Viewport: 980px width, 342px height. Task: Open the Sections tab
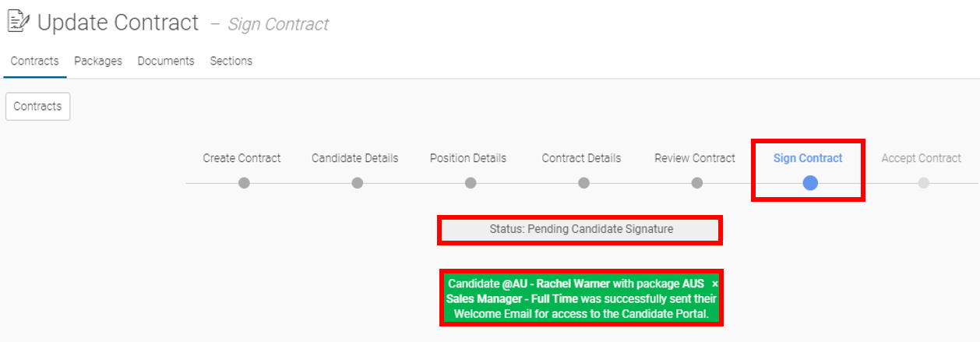tap(231, 61)
